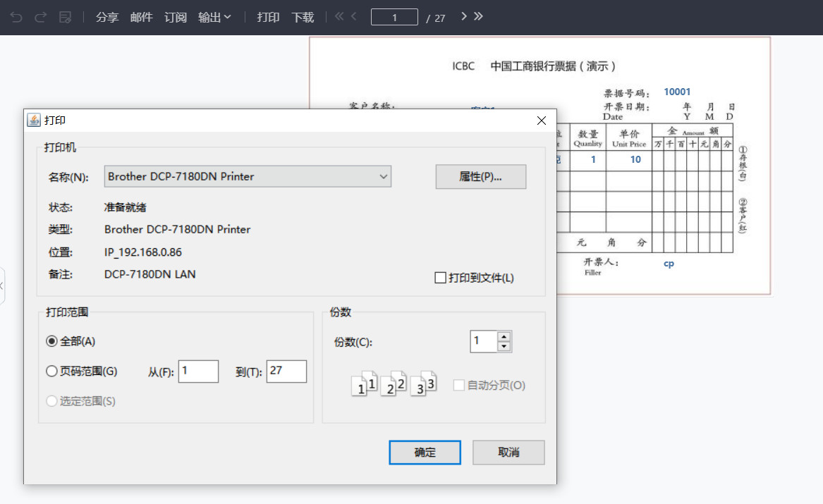The height and width of the screenshot is (504, 823).
Task: Expand the 输出 output menu
Action: coord(214,17)
